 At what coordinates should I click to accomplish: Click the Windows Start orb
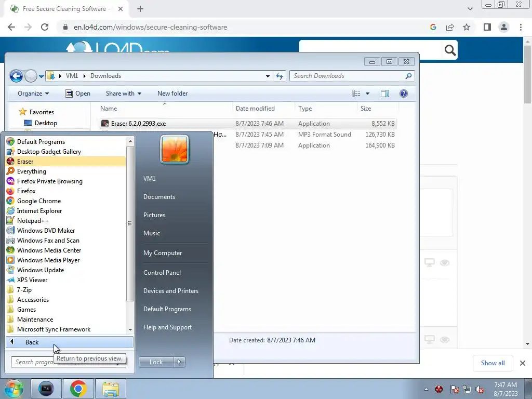click(14, 389)
